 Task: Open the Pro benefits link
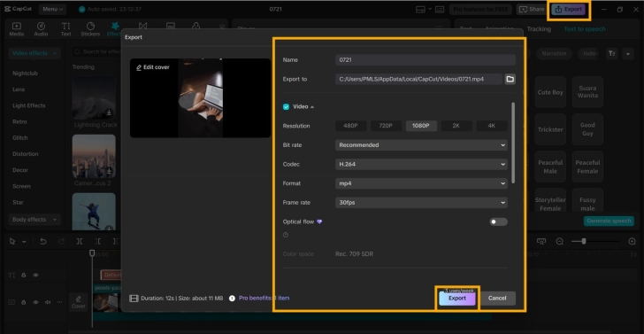[264, 299]
